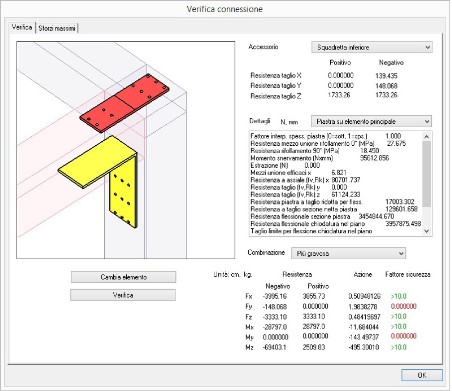Click the Verifica button
452x391 pixels.
click(123, 295)
